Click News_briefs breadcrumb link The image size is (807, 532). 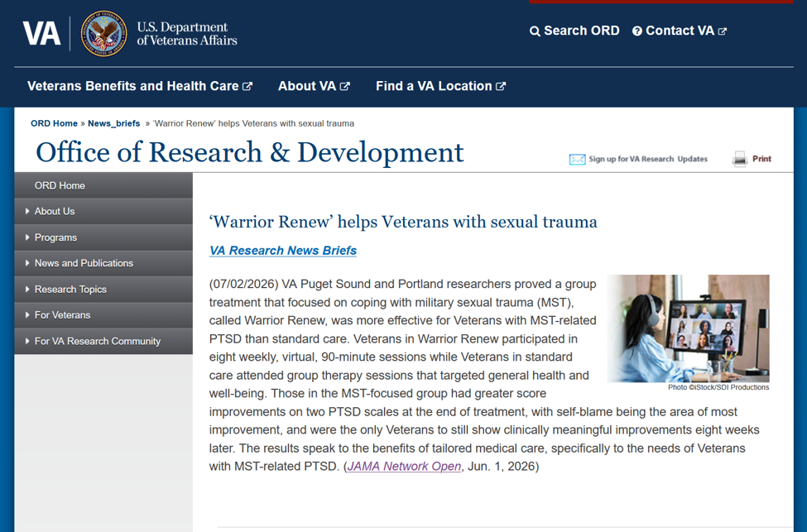point(113,123)
